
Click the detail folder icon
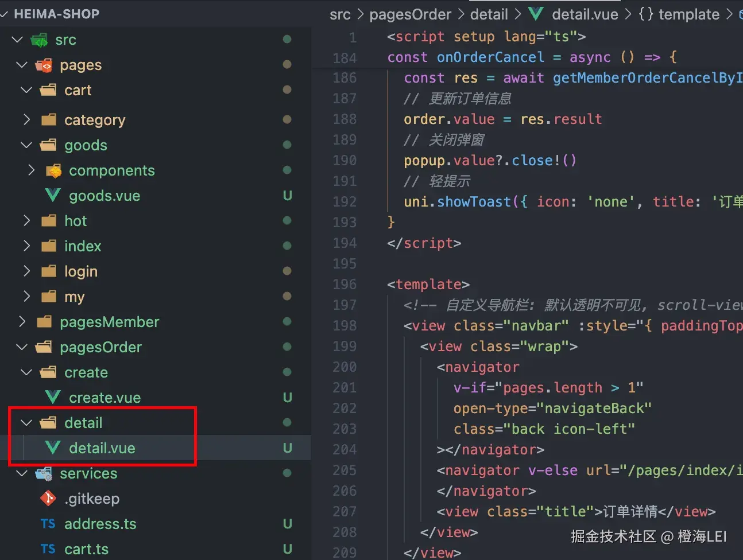tap(48, 423)
